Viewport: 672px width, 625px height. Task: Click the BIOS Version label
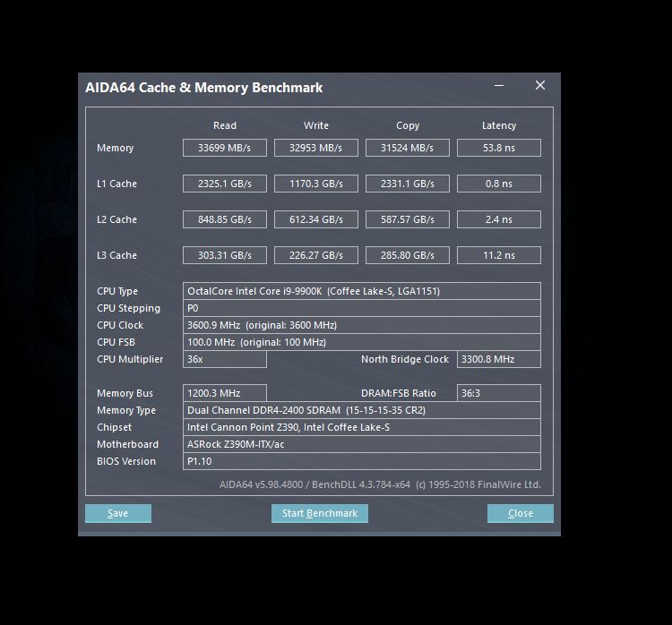tap(126, 461)
